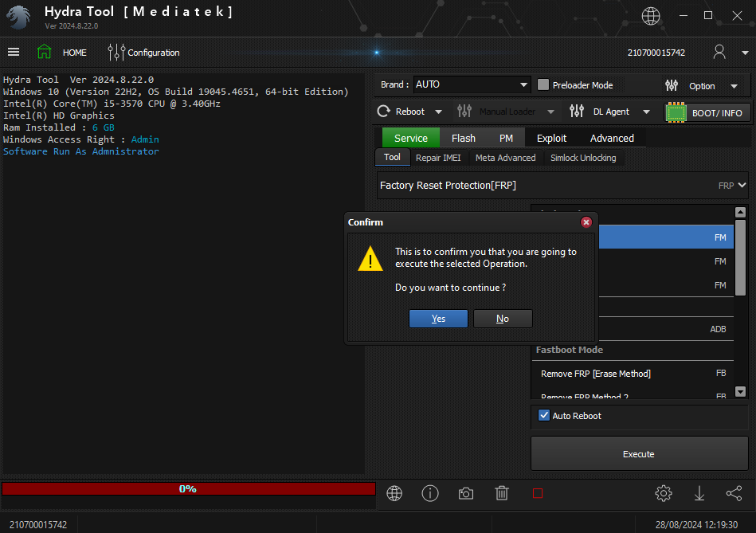Viewport: 756px width, 533px height.
Task: Open settings gear icon in bottom bar
Action: point(664,493)
